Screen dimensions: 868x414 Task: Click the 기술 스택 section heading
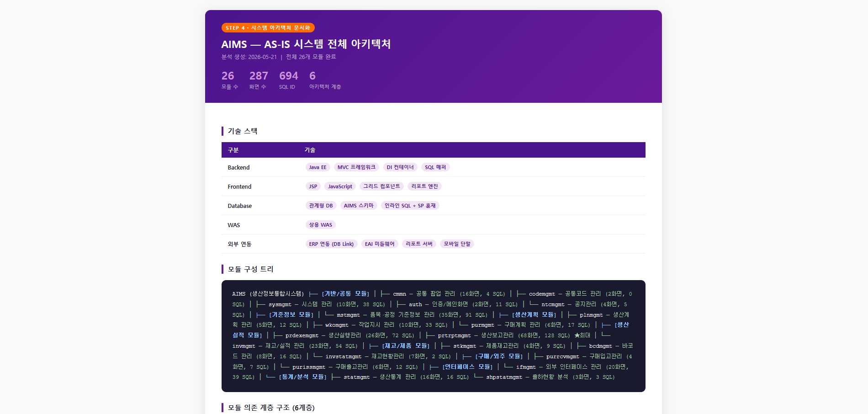[x=243, y=131]
